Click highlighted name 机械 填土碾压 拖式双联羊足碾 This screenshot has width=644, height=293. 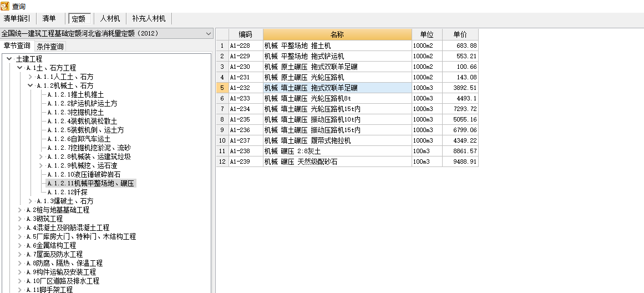311,88
